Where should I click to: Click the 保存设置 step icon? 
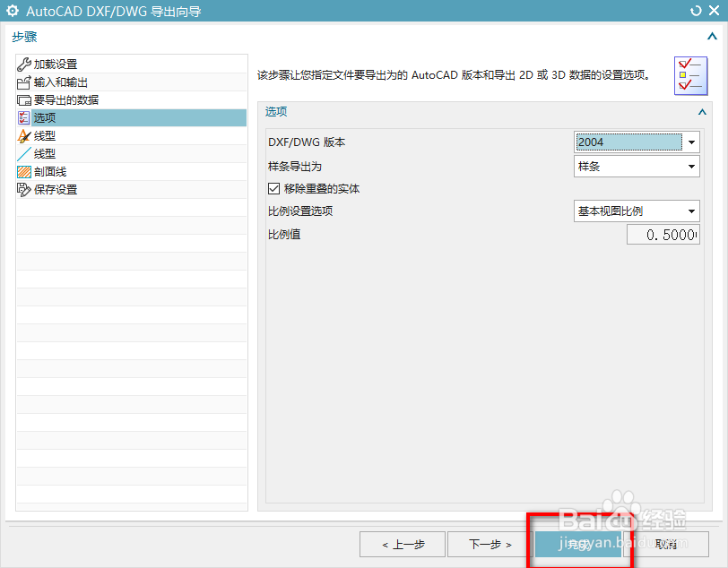click(x=23, y=189)
